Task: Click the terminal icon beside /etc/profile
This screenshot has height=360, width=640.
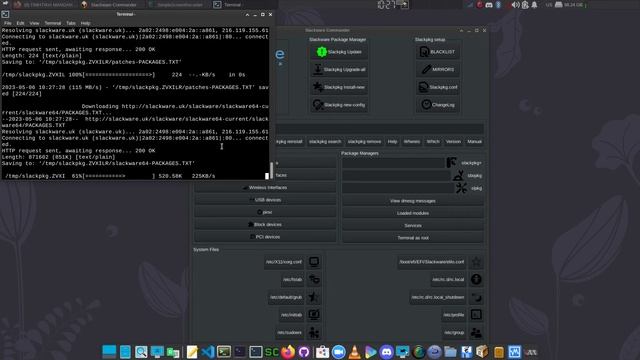Action: click(x=476, y=315)
